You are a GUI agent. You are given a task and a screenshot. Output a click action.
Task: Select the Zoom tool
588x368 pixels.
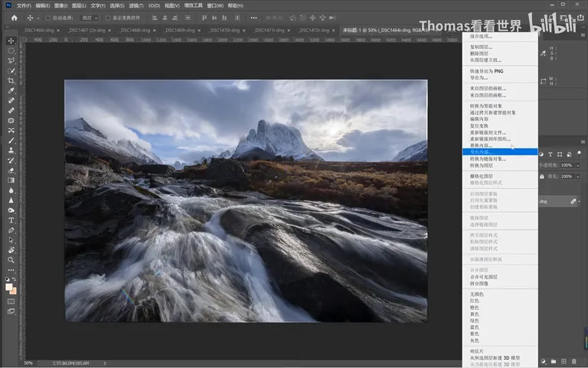(x=11, y=260)
